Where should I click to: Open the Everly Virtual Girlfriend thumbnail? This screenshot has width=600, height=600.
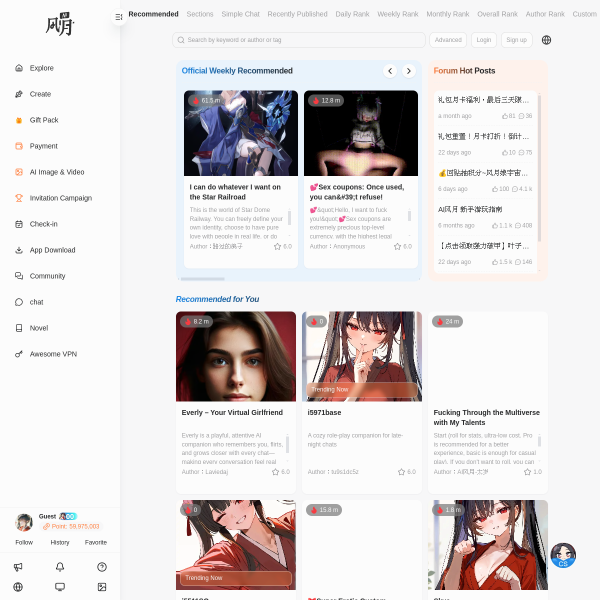coord(236,356)
